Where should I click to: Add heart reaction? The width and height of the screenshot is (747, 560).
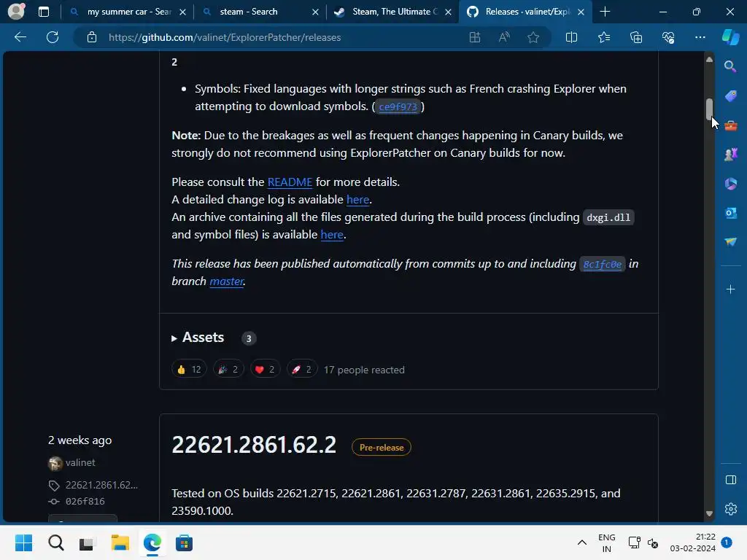pos(265,370)
